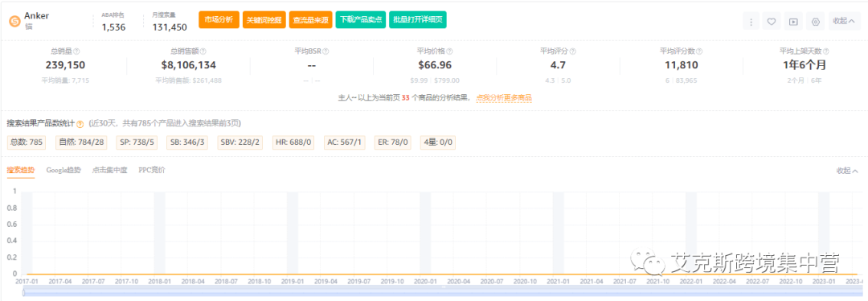Switch to the PPC竞价 tab

(152, 170)
